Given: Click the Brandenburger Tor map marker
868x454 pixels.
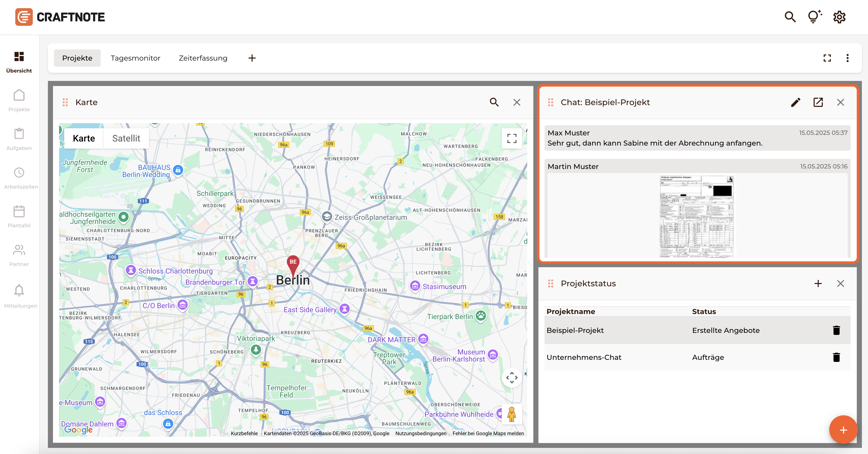Looking at the screenshot, I should coord(252,281).
